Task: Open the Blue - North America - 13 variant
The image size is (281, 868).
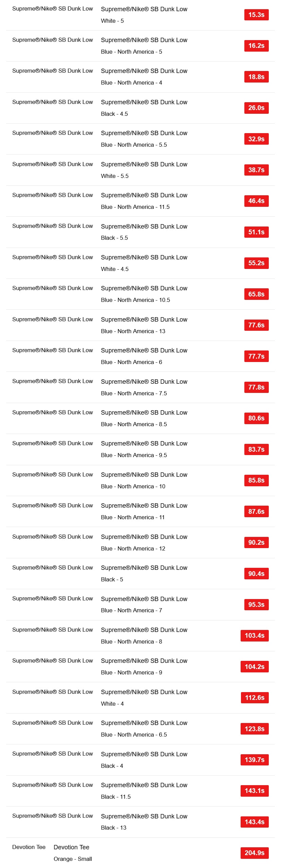Action: click(x=133, y=331)
